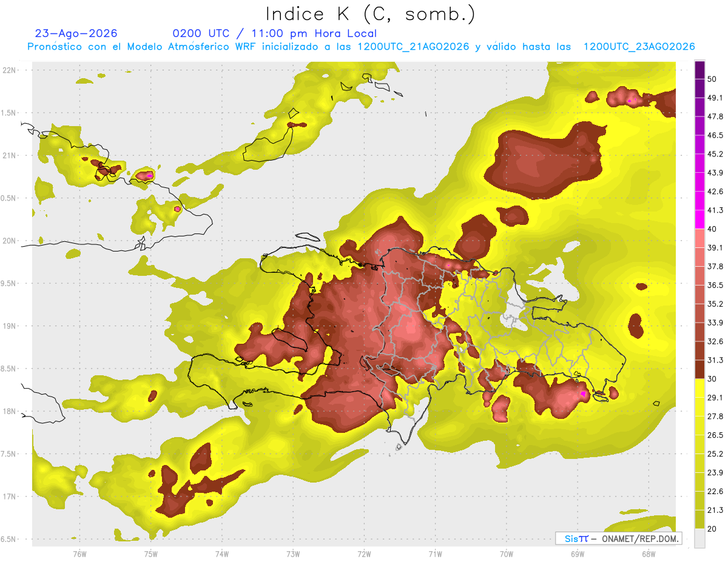Click the colorbar value "35.2"
The height and width of the screenshot is (562, 728).
716,304
